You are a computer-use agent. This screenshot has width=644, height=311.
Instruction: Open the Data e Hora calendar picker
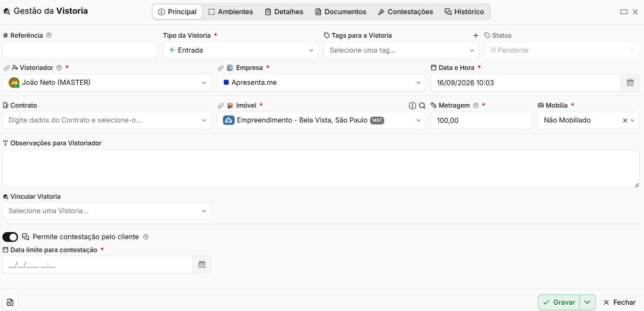(630, 83)
